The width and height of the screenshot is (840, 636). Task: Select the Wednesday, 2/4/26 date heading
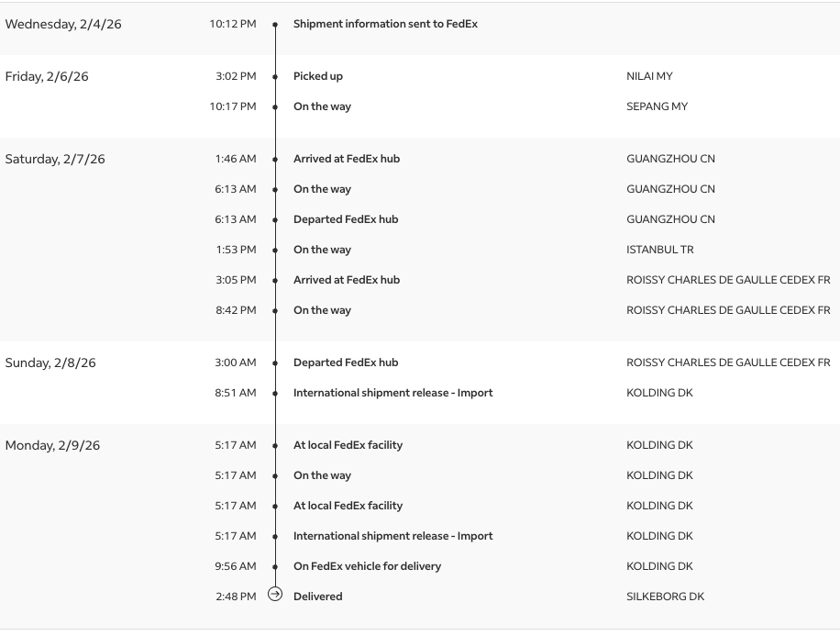coord(63,25)
